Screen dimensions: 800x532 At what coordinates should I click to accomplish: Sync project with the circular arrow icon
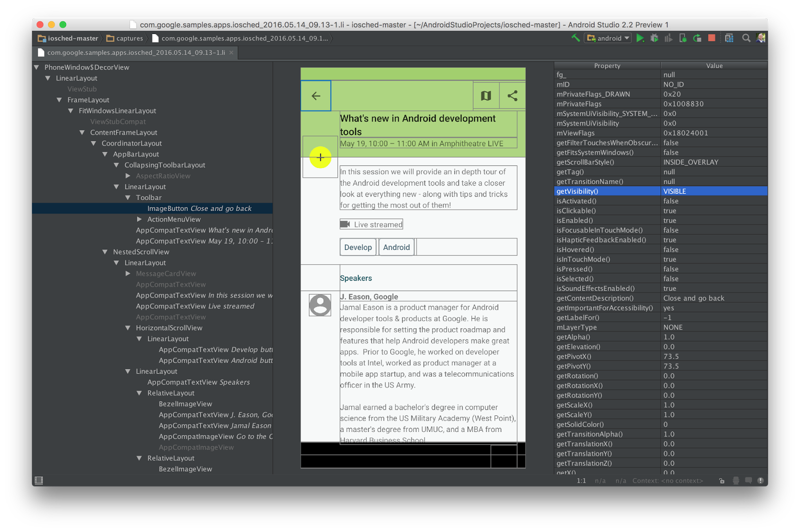pos(697,38)
